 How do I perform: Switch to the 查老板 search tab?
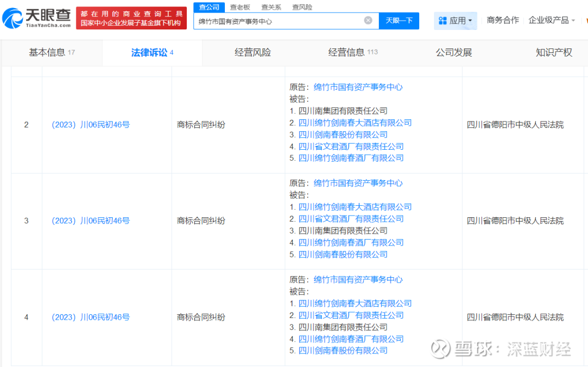click(240, 7)
